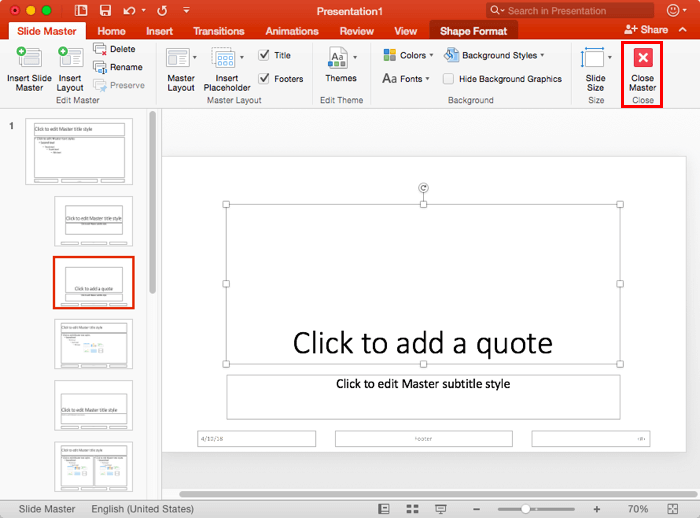
Task: Click the Rename layout icon
Action: tap(101, 67)
